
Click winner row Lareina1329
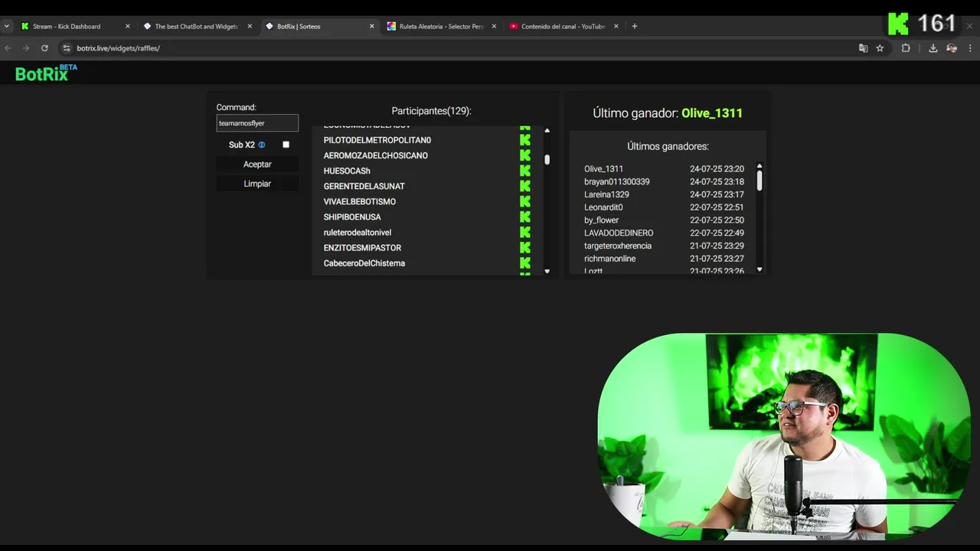point(664,194)
